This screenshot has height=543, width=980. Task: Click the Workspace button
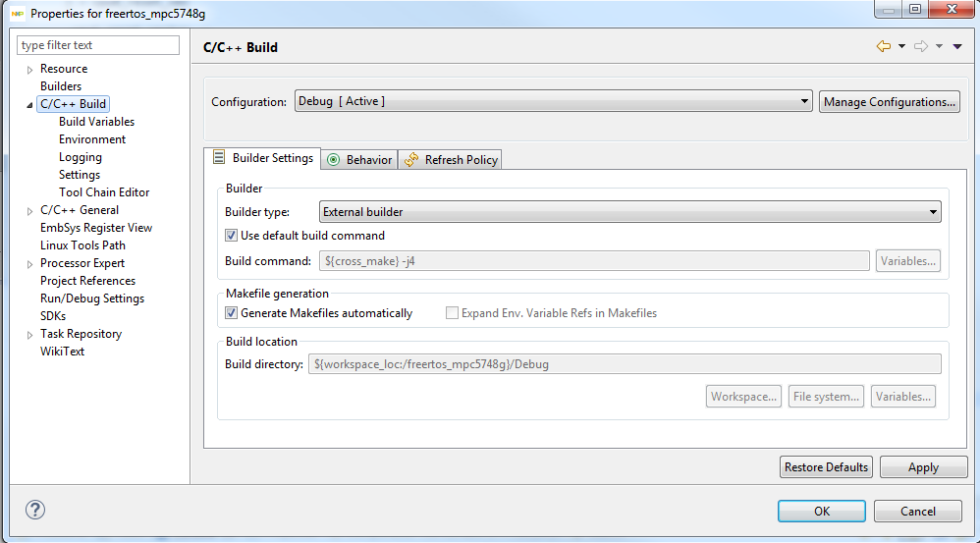[743, 396]
